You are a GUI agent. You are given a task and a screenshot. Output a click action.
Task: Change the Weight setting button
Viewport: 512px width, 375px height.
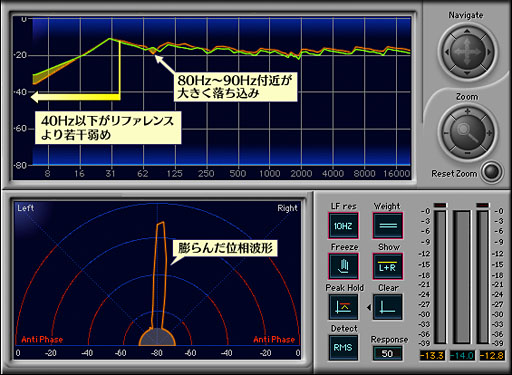[388, 226]
